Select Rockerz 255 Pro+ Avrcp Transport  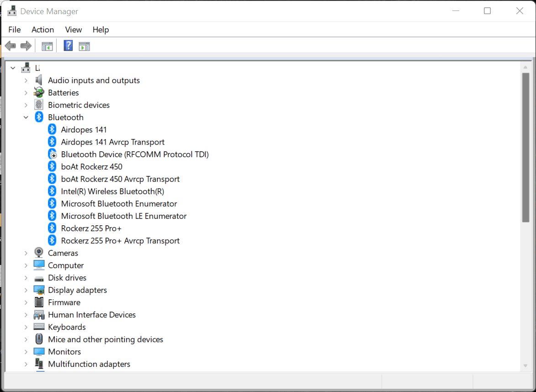120,240
